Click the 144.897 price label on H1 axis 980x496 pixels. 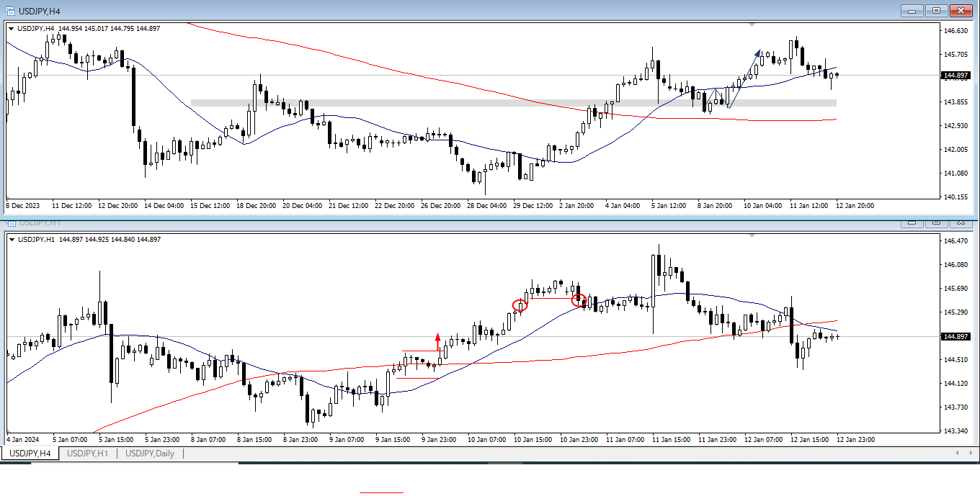(x=958, y=336)
